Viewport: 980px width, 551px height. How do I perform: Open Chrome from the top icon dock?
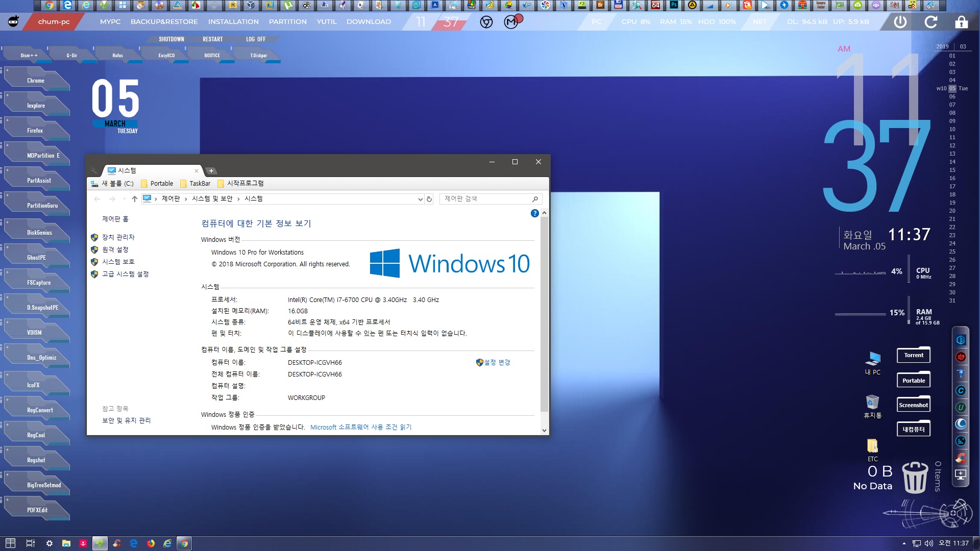(49, 5)
